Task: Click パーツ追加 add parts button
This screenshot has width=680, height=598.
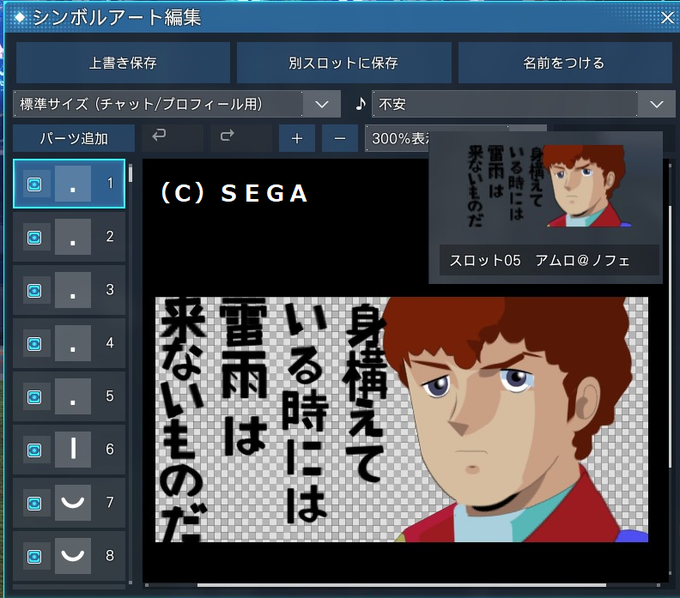Action: point(74,138)
